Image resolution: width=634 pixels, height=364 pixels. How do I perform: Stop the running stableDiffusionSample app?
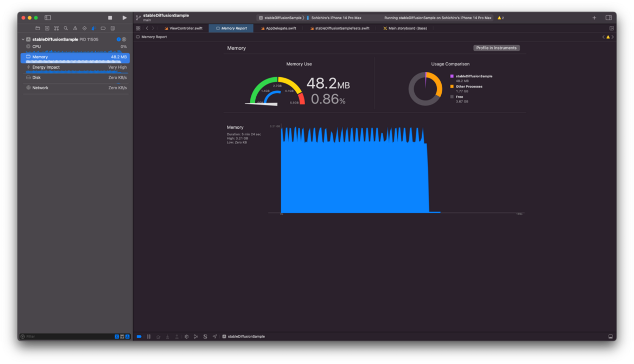(110, 18)
